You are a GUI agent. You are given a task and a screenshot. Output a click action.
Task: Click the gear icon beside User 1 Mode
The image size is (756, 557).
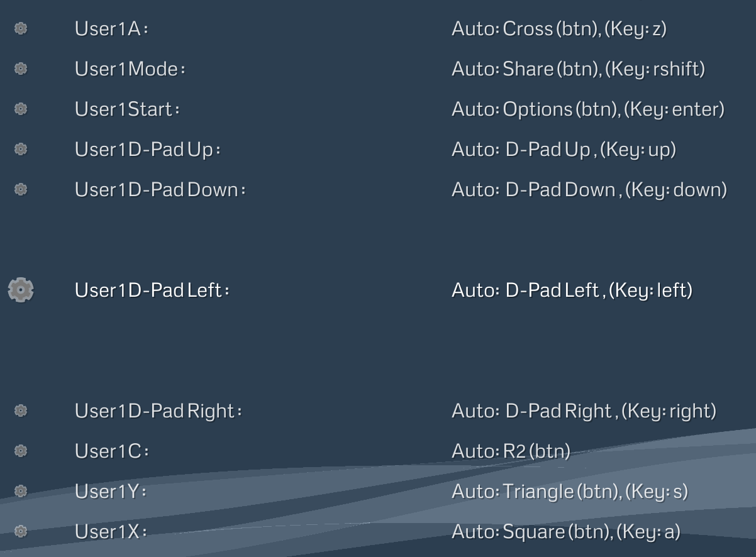pyautogui.click(x=21, y=69)
